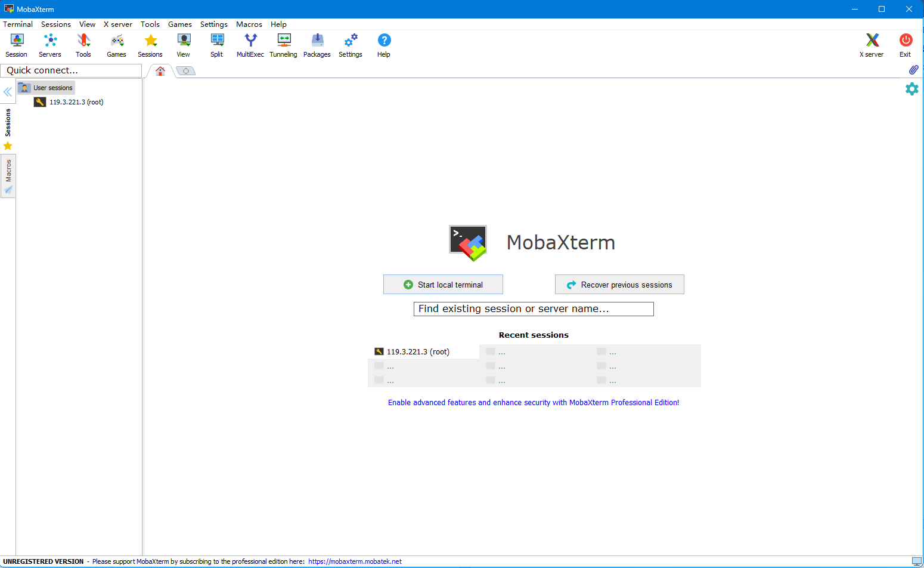Screen dimensions: 924x568
Task: Click the paperclip icon near top right
Action: pos(913,70)
